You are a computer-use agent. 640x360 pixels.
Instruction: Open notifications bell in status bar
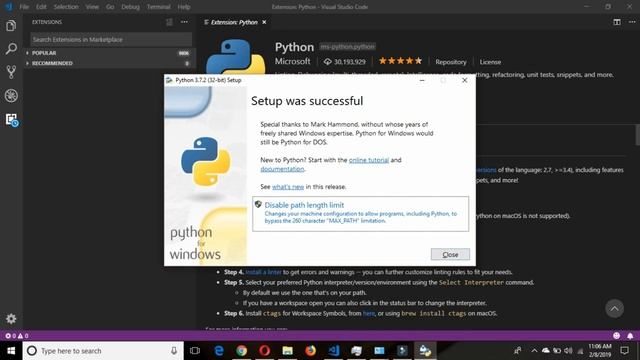coord(630,336)
